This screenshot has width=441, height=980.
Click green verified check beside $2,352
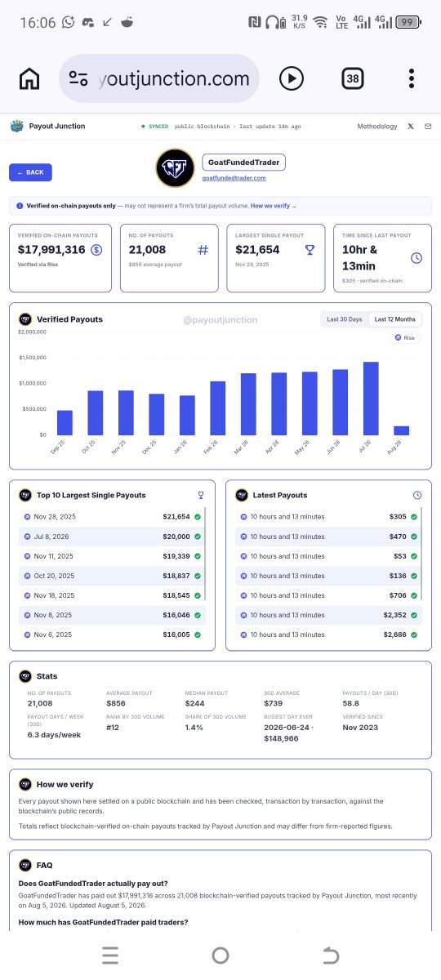[414, 615]
